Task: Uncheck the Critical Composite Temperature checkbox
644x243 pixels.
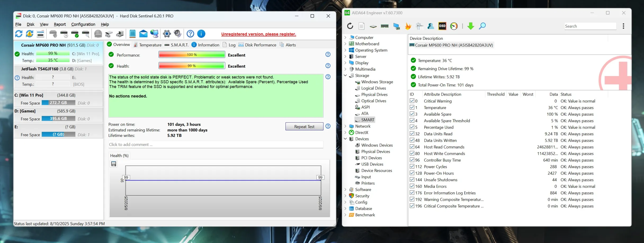Action: click(412, 206)
